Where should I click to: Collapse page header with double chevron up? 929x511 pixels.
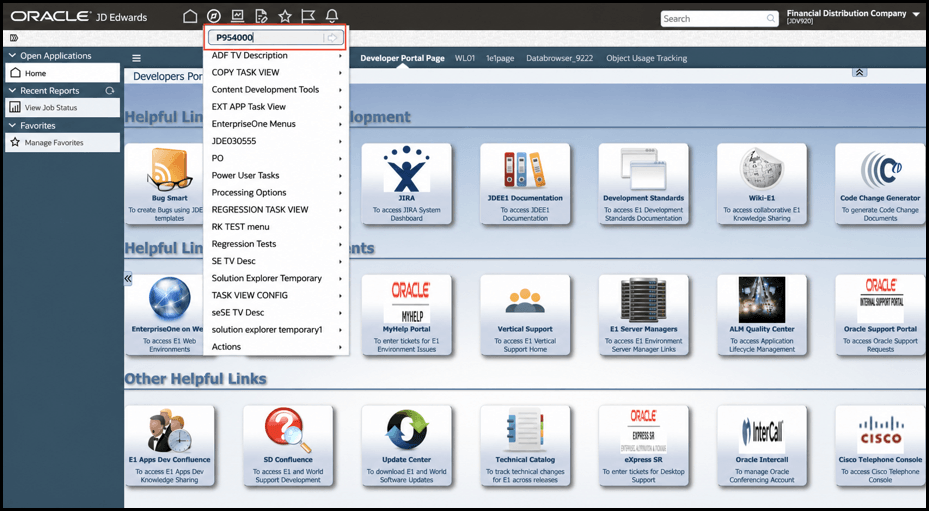(x=860, y=72)
